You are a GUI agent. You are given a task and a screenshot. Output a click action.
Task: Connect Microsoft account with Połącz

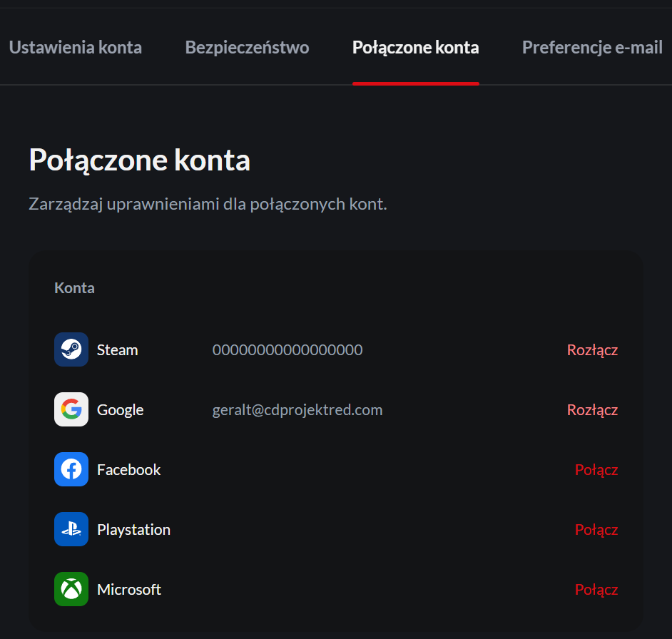596,590
